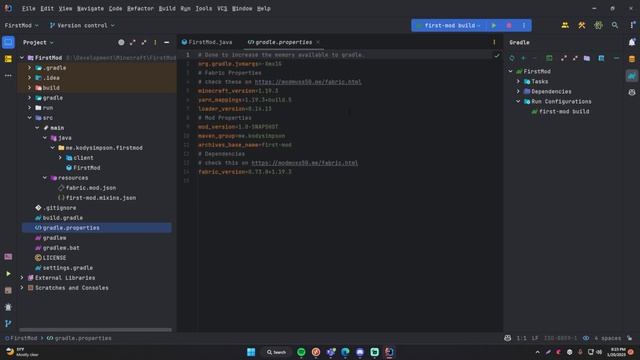
Task: Toggle Gradle tool window elephant icon
Action: (x=632, y=76)
